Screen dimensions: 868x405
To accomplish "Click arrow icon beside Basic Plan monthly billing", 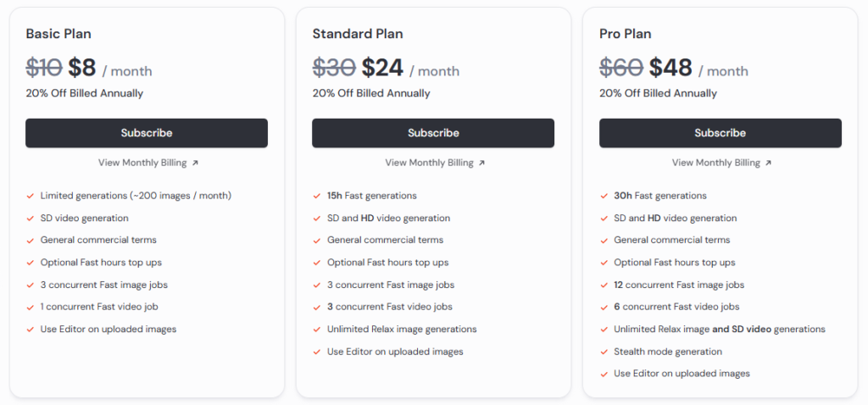I will pos(195,163).
